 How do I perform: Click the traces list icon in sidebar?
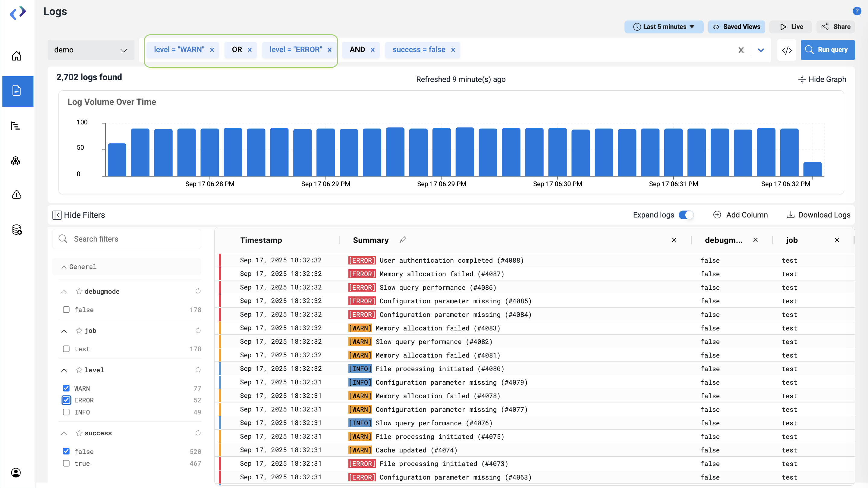tap(15, 126)
